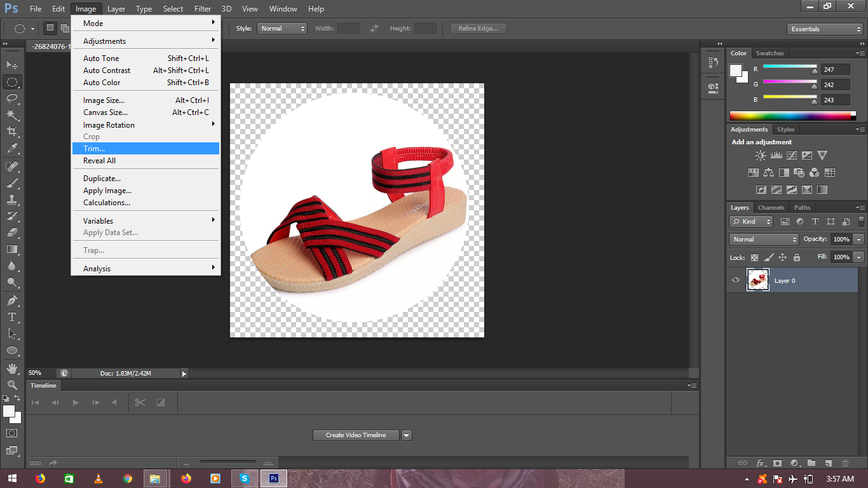868x488 pixels.
Task: Choose Trim... from Image menu
Action: tap(146, 149)
